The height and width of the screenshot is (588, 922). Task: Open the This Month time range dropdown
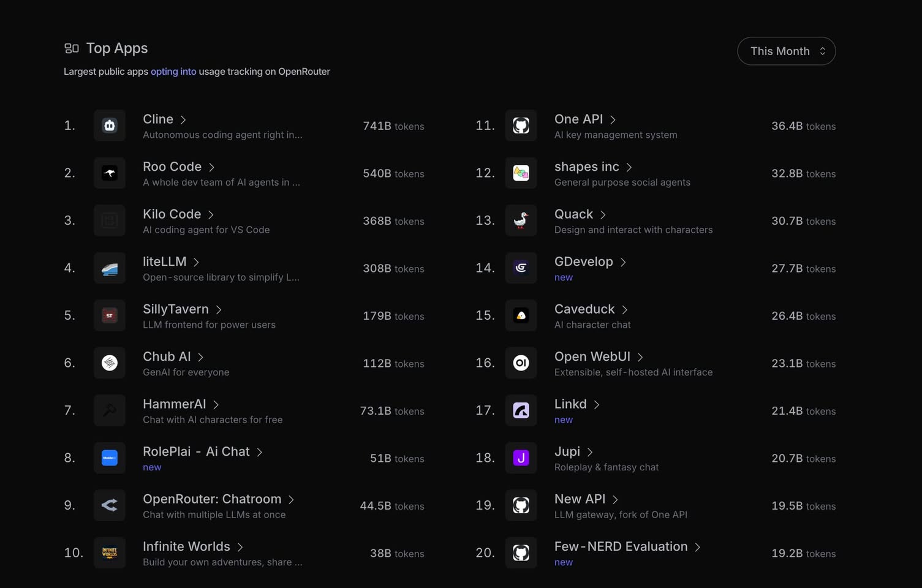786,51
